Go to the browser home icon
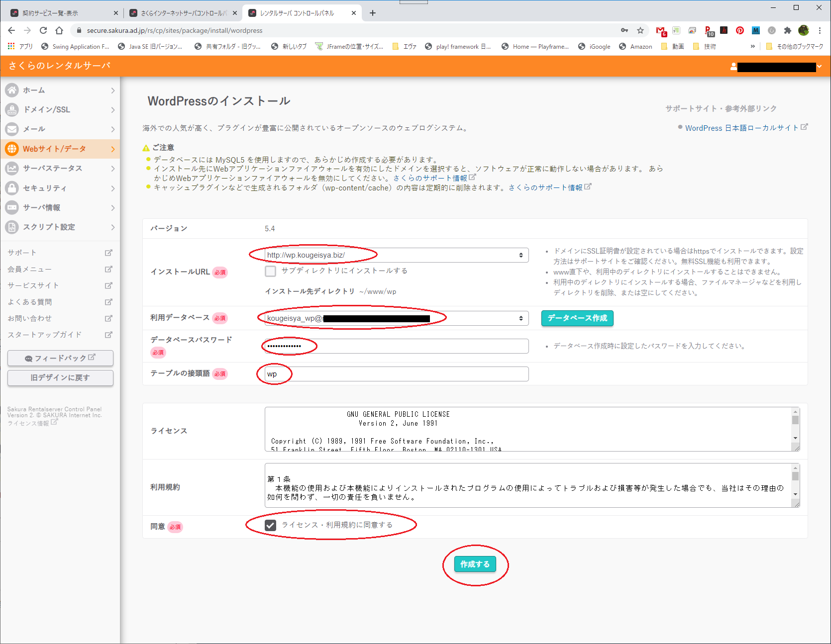 (x=59, y=30)
